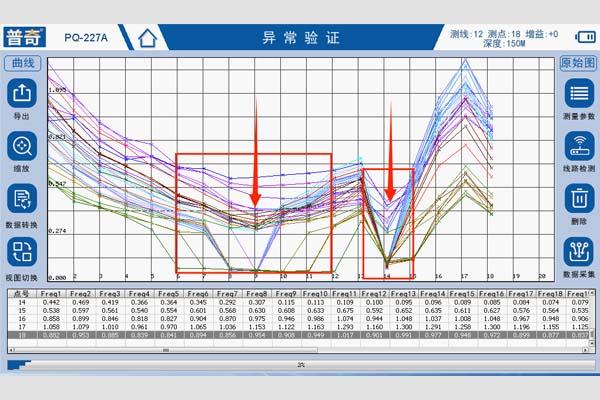
Task: Click the progress bar showing 3%
Action: [301, 365]
